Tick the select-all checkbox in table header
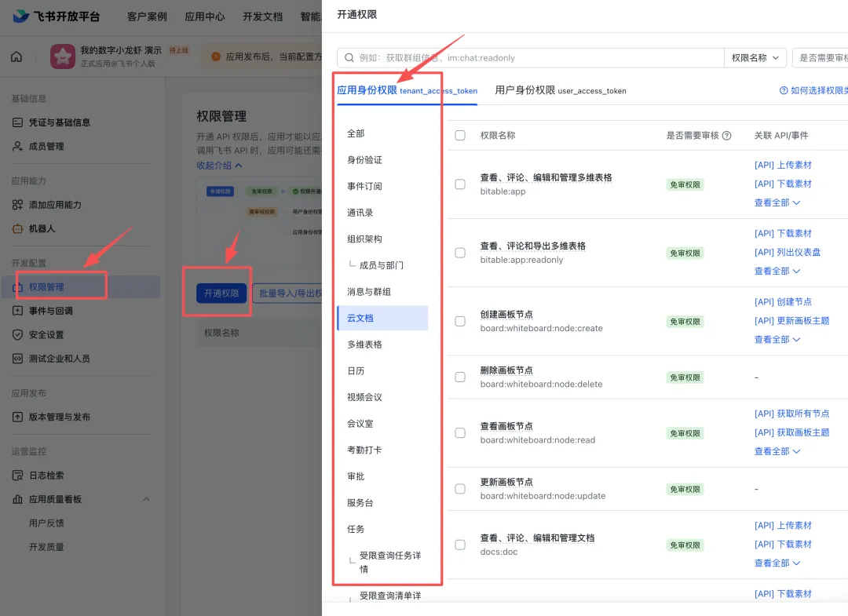This screenshot has height=616, width=848. pos(460,135)
